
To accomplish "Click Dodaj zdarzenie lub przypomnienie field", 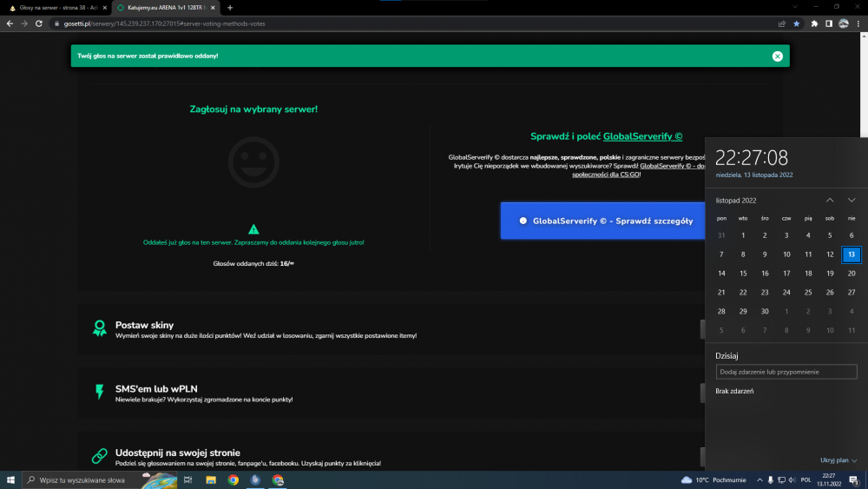I will pyautogui.click(x=786, y=372).
